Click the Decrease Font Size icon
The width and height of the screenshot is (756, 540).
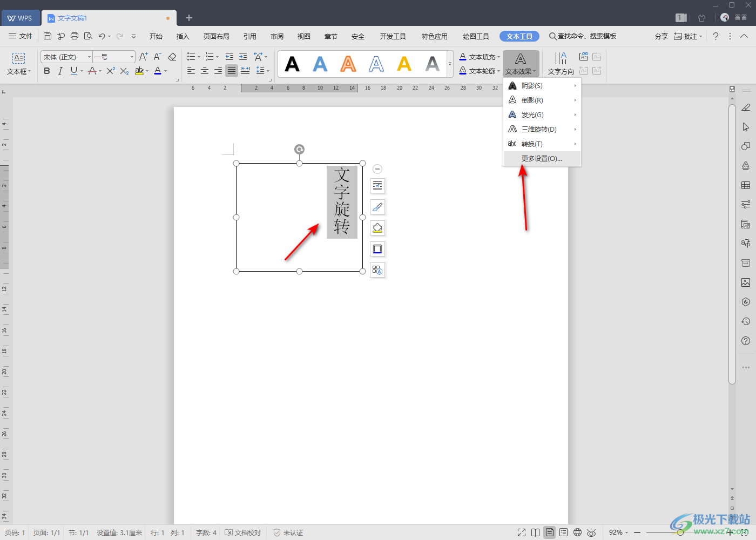158,57
